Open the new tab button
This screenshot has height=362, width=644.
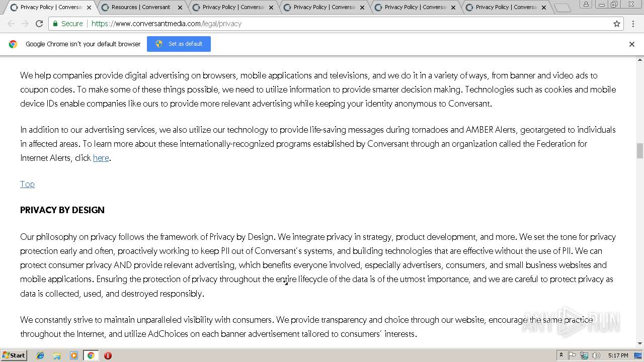click(x=562, y=8)
